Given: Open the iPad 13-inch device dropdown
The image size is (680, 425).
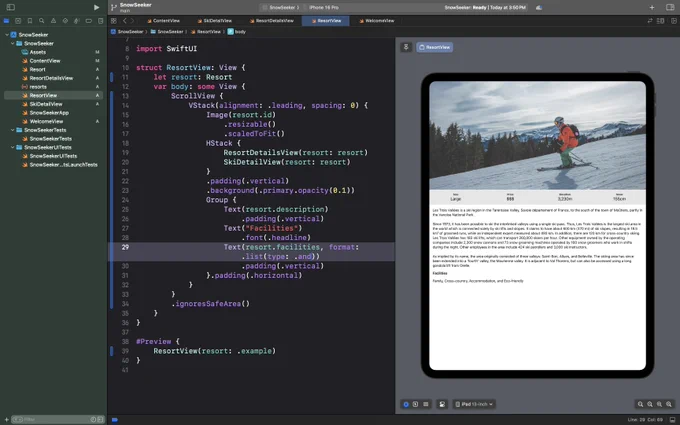Looking at the screenshot, I should tap(474, 404).
